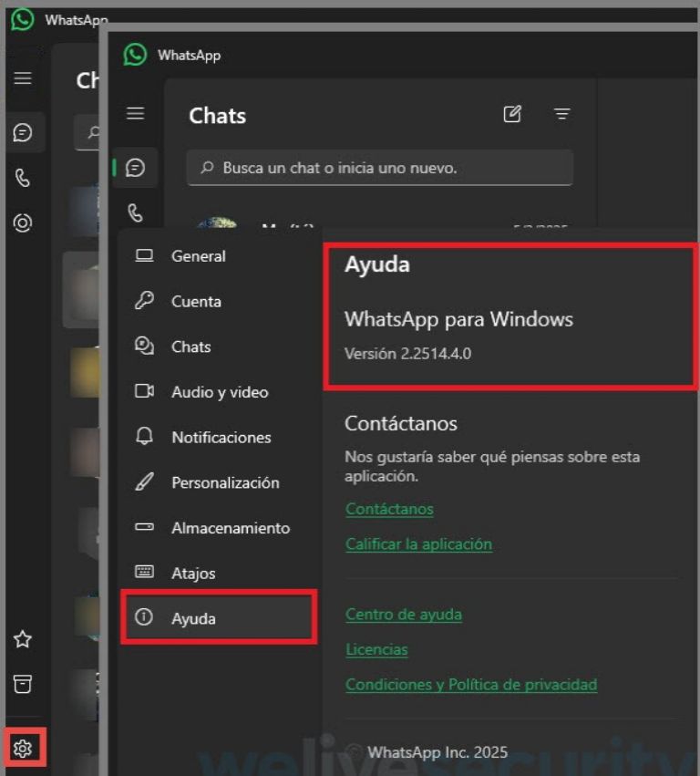Open Starred messages star icon
Screen dimensions: 700x776
pyautogui.click(x=23, y=639)
